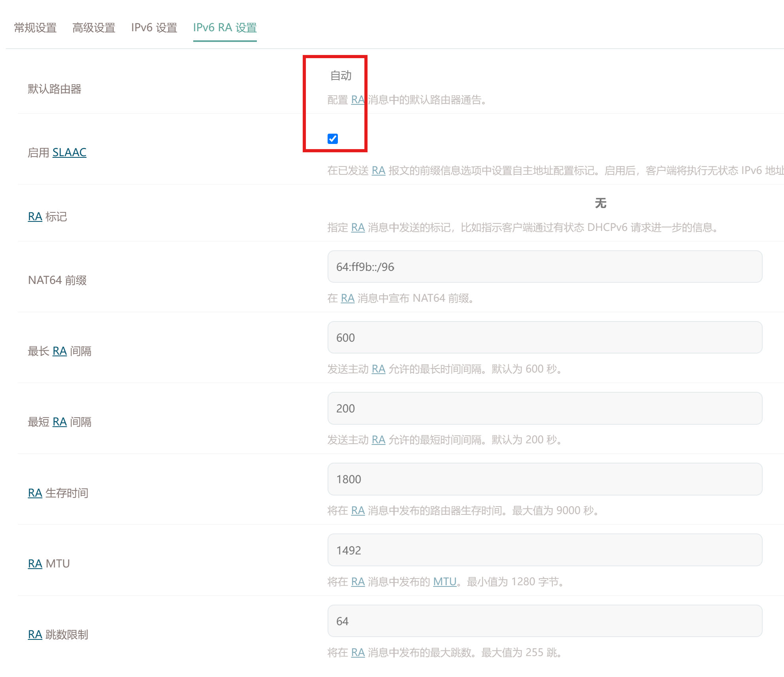The height and width of the screenshot is (677, 784).
Task: Click RA link in RA 生存时间 label
Action: pos(35,493)
